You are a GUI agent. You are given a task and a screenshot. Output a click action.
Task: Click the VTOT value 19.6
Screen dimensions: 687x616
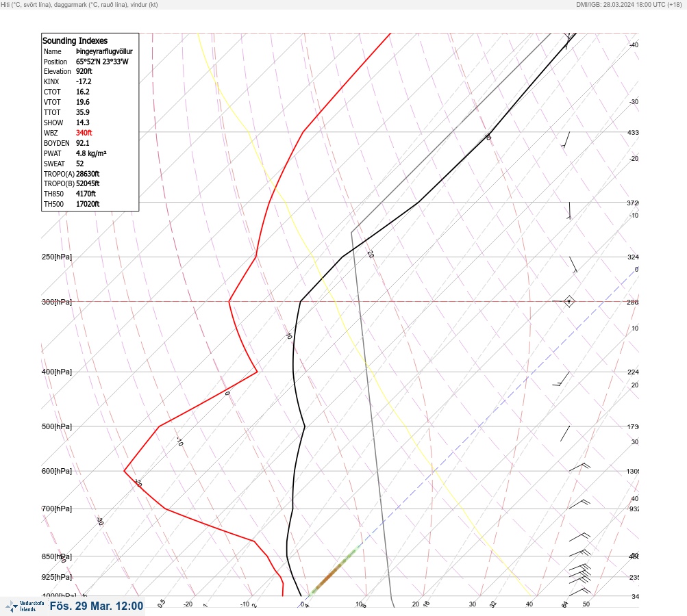83,102
